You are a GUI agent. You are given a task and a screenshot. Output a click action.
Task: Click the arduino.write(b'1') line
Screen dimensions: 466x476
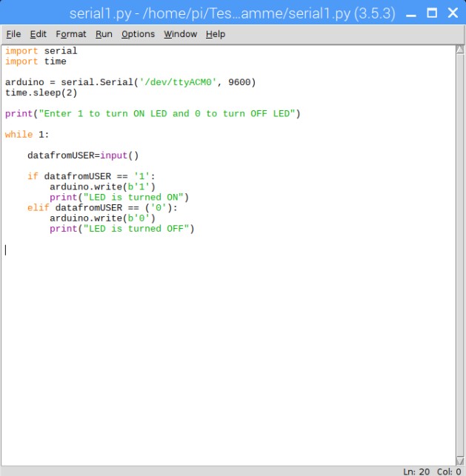(x=102, y=187)
